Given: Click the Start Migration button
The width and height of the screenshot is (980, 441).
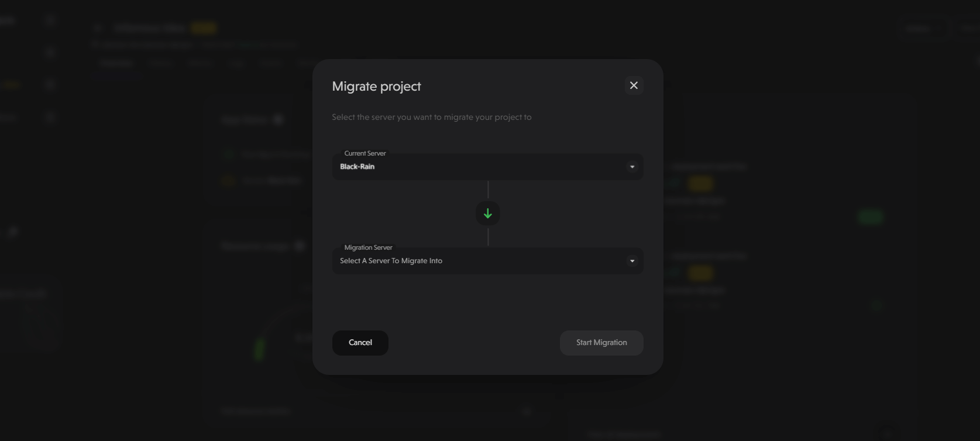Looking at the screenshot, I should pos(601,343).
